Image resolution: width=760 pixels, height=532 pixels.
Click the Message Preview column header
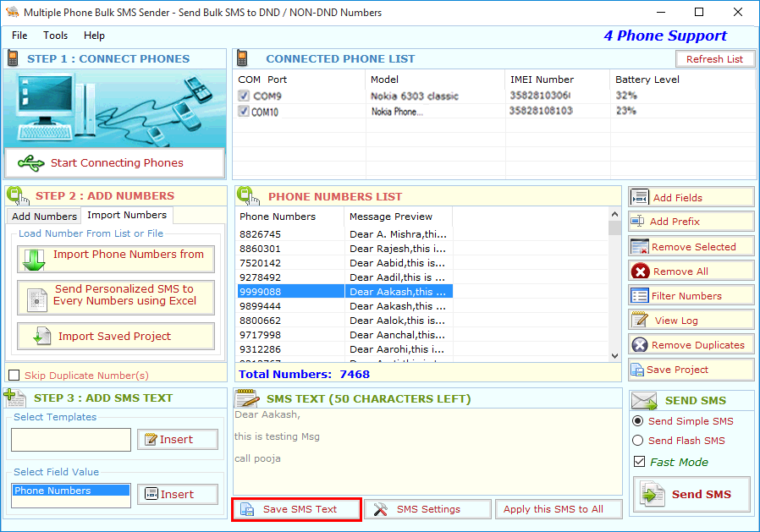[x=399, y=217]
